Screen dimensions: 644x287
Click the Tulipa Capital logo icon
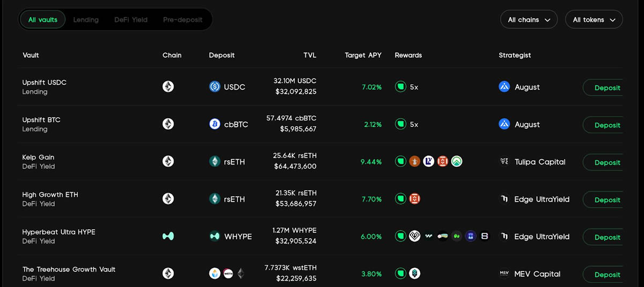point(504,161)
